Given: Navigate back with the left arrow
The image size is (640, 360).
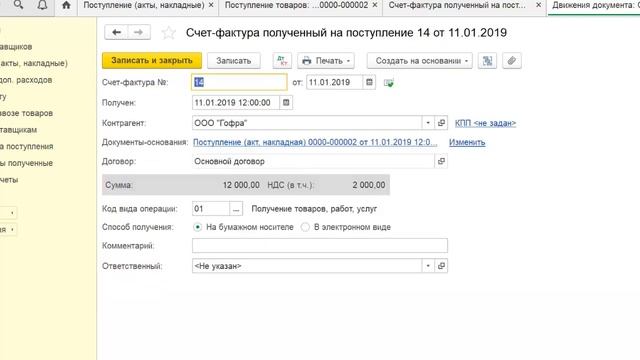Looking at the screenshot, I should [116, 32].
